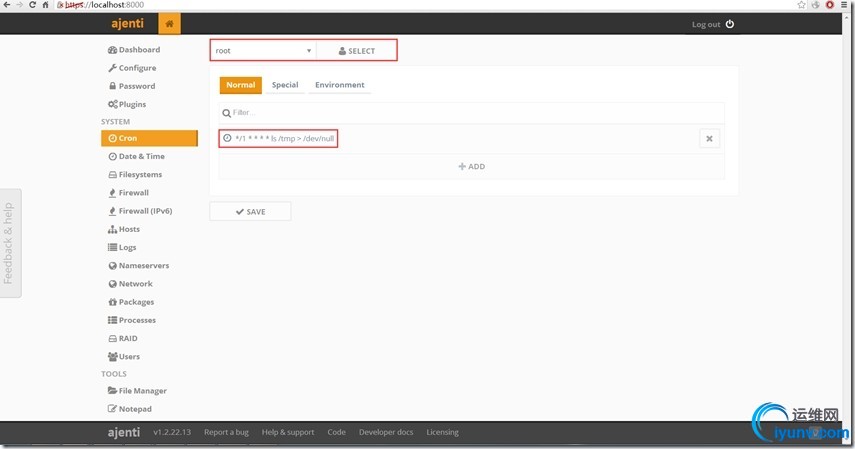
Task: Open the Nameservers section
Action: (139, 266)
